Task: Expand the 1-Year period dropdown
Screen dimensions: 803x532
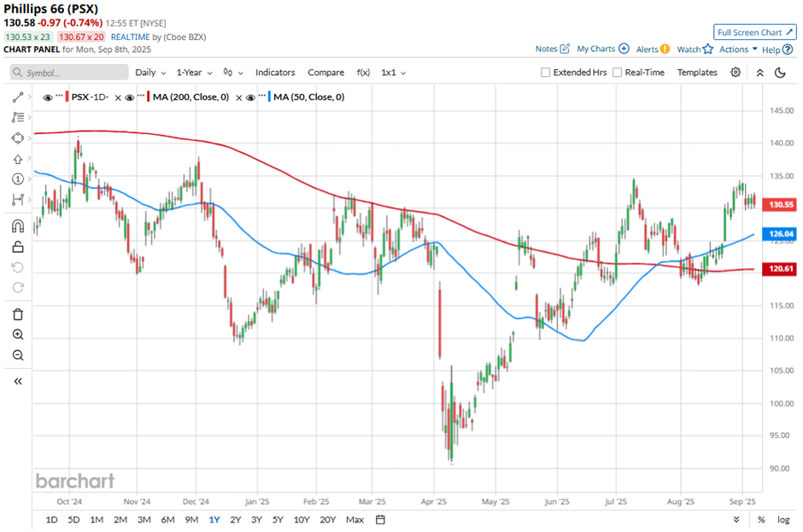Action: [194, 73]
